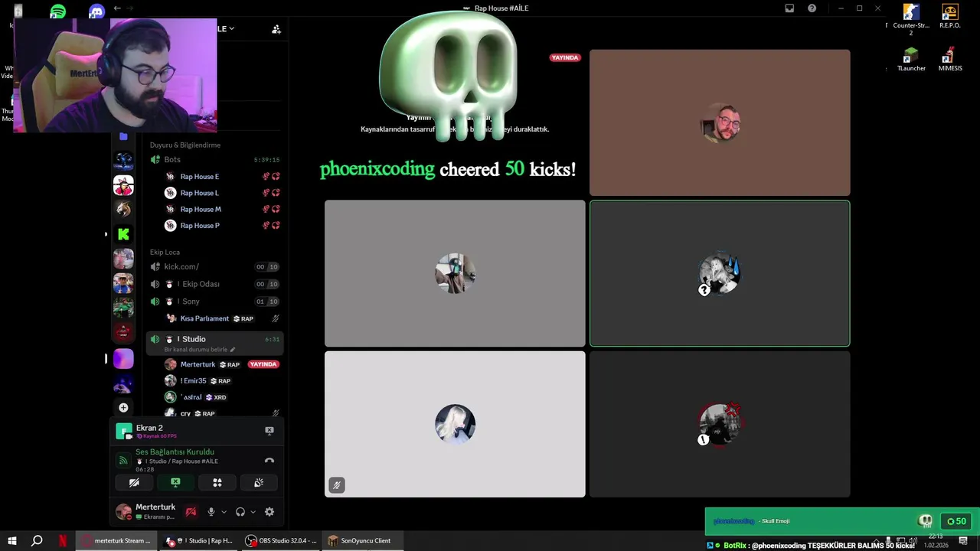Collapse the Ekip Loca category
This screenshot has height=551, width=980.
click(165, 252)
